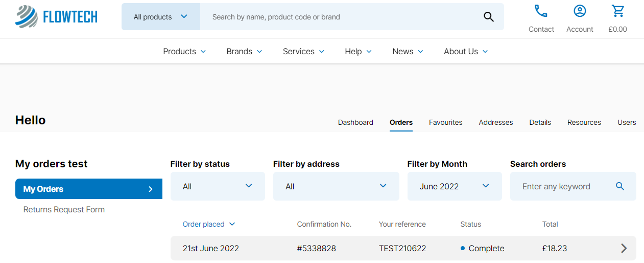
Task: Open Contact via the phone icon
Action: (541, 11)
